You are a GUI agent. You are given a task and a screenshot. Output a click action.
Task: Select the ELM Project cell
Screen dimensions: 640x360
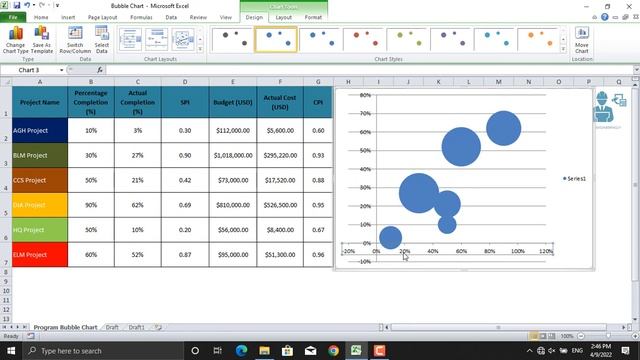(x=40, y=255)
